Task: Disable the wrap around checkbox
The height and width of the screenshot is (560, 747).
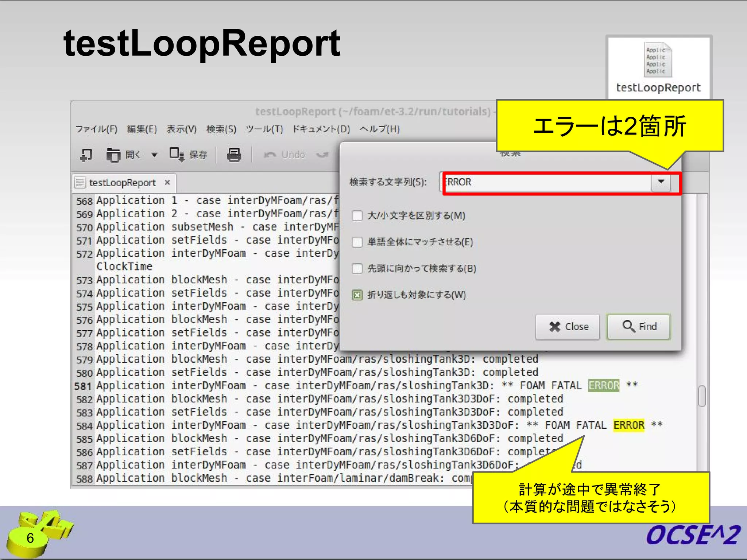Action: [x=357, y=295]
